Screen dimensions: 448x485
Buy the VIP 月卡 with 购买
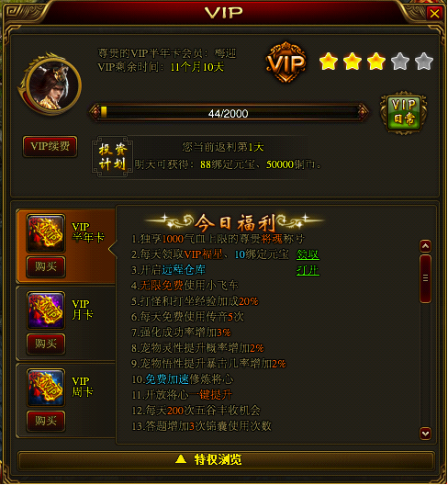[46, 344]
